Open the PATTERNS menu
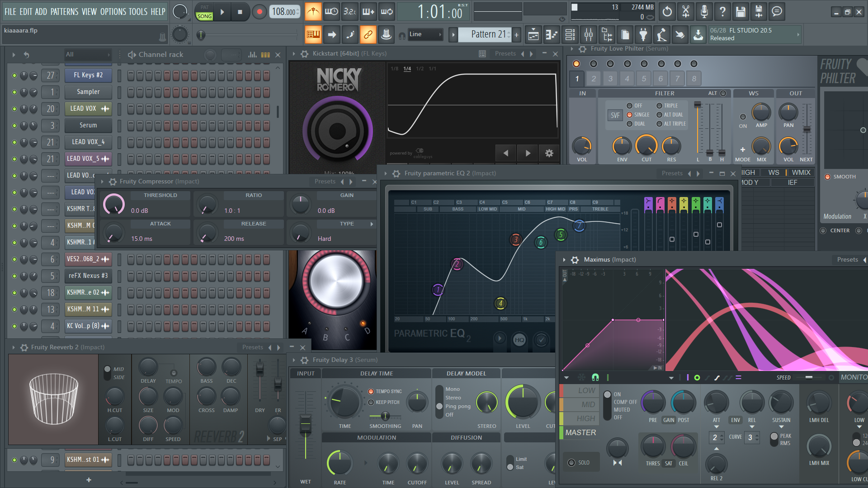 point(64,12)
